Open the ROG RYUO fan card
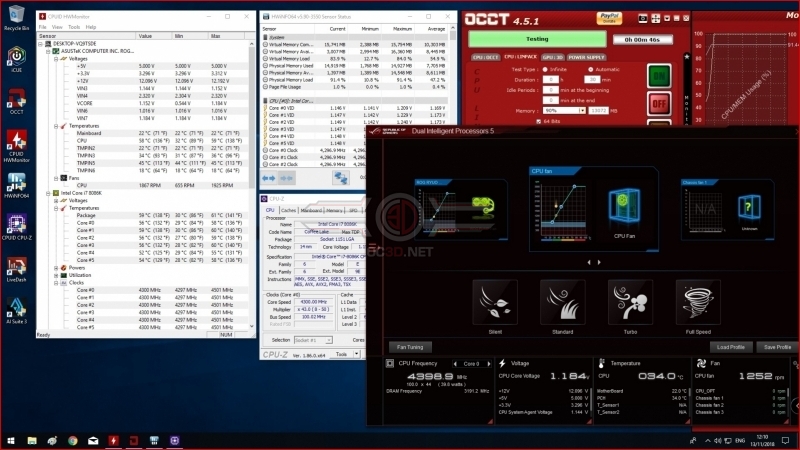 click(461, 209)
